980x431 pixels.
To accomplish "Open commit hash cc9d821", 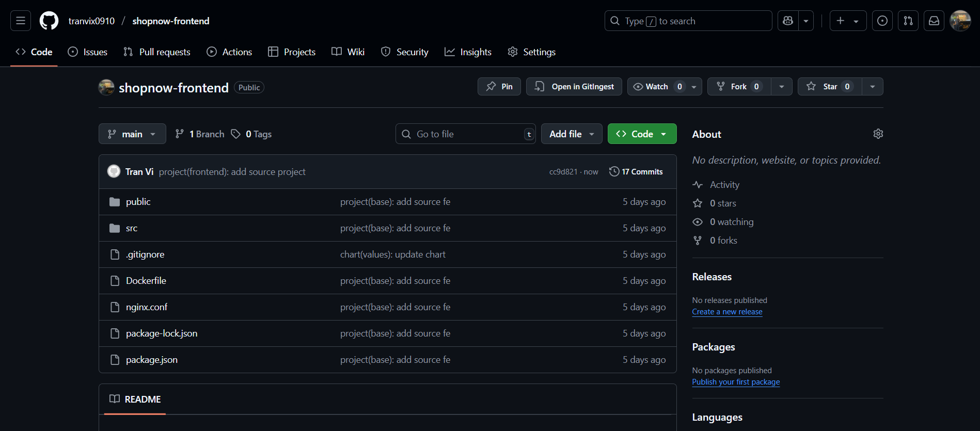I will click(x=563, y=172).
